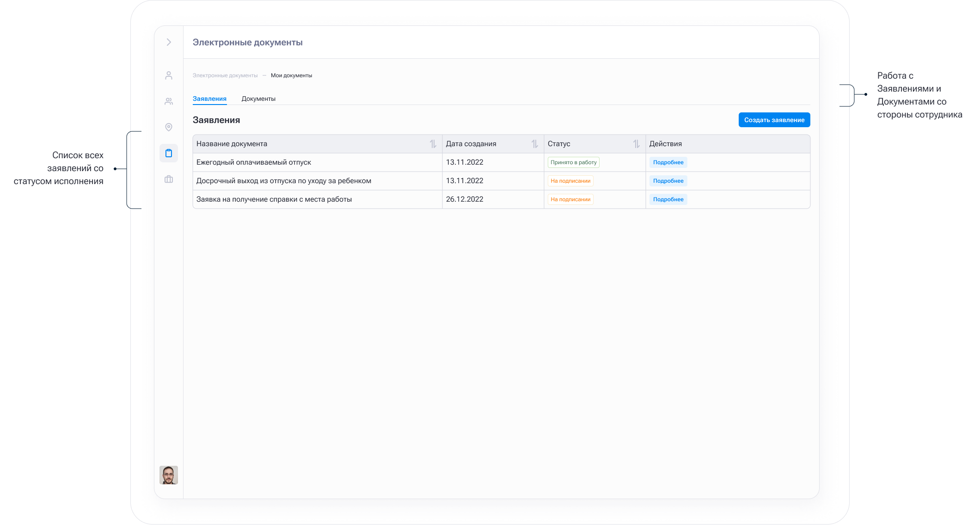The height and width of the screenshot is (525, 980).
Task: Switch to the Документы tab
Action: click(258, 99)
